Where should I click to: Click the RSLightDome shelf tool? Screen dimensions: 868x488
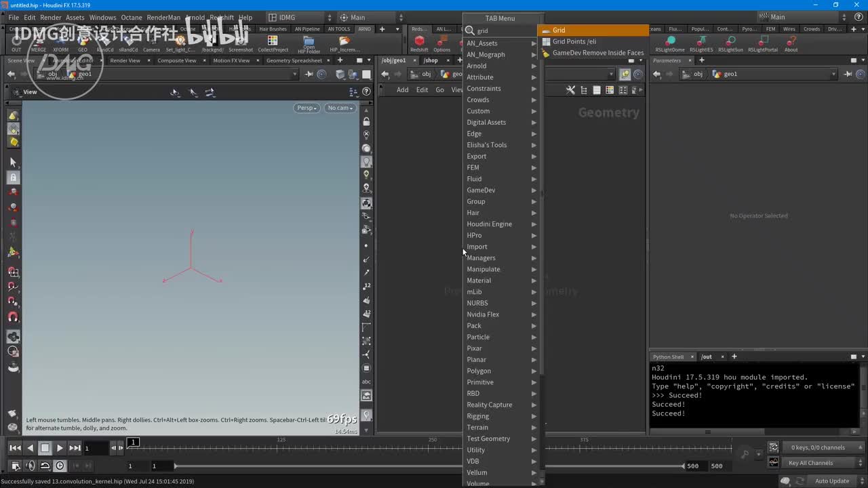(669, 42)
